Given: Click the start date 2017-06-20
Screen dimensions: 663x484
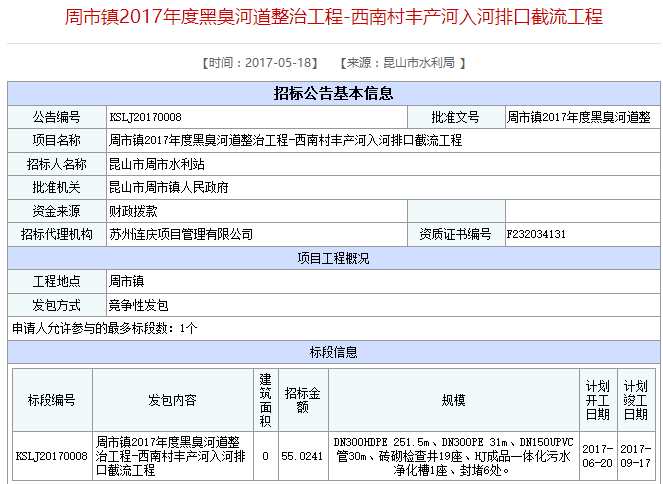Looking at the screenshot, I should [598, 456].
